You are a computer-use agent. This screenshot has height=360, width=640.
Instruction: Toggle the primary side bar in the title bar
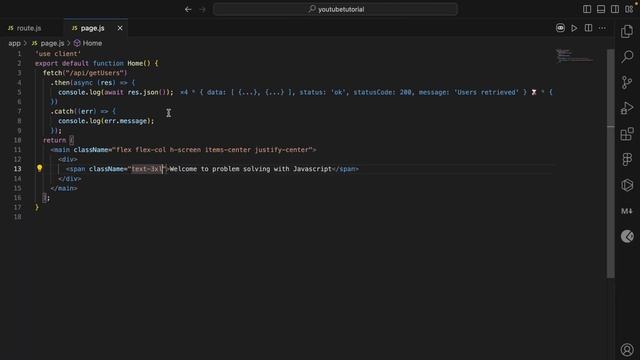point(587,9)
